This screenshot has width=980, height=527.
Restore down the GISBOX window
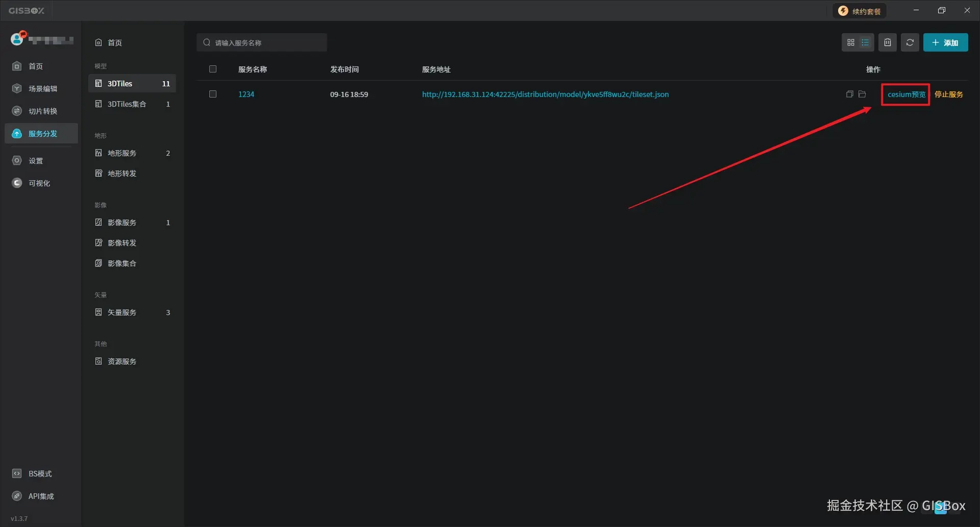[x=942, y=11]
